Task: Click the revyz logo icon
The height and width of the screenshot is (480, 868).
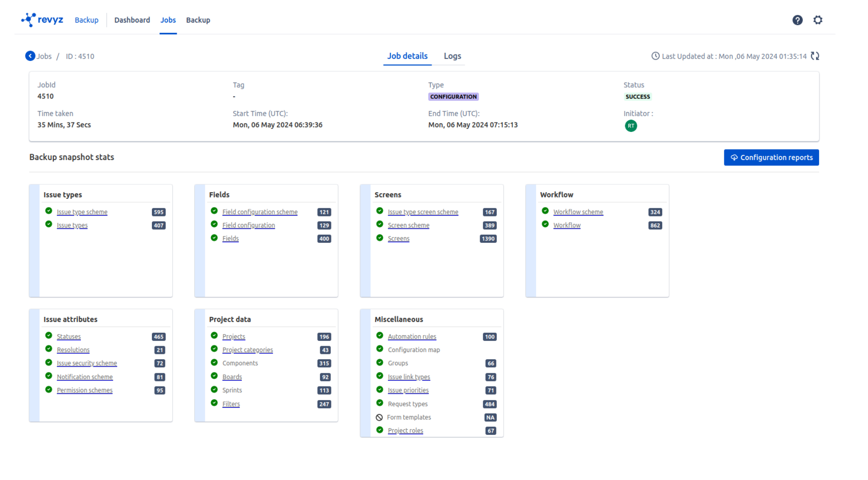Action: click(28, 20)
